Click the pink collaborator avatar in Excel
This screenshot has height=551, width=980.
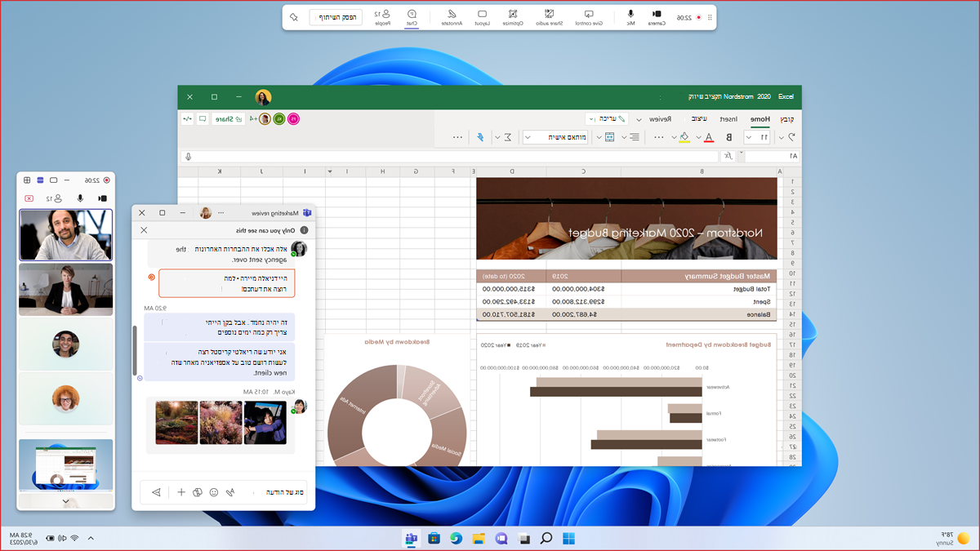[x=293, y=119]
